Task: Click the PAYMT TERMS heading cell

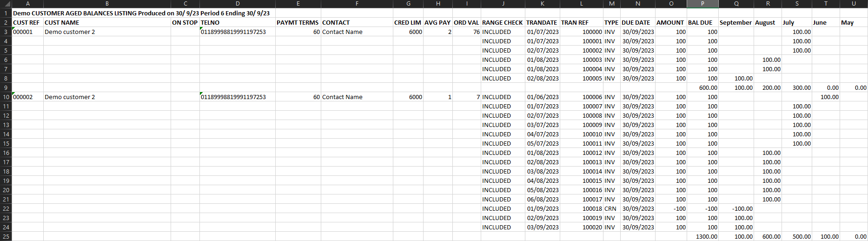Action: [298, 22]
